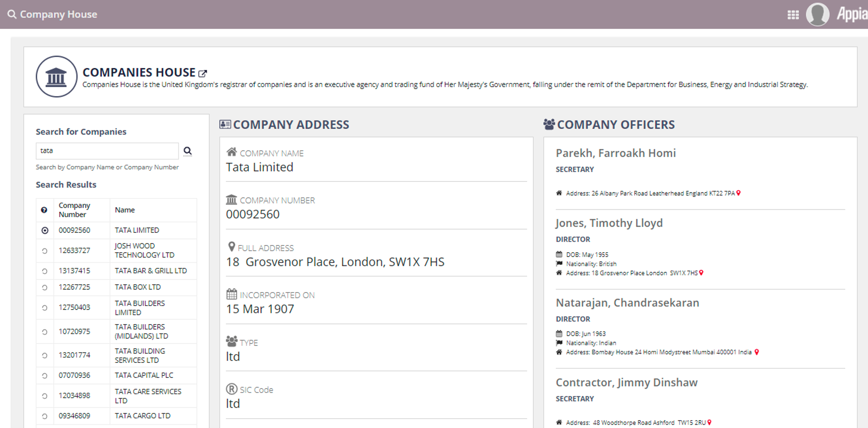The image size is (868, 428).
Task: Click the Company Address card icon
Action: pos(225,124)
